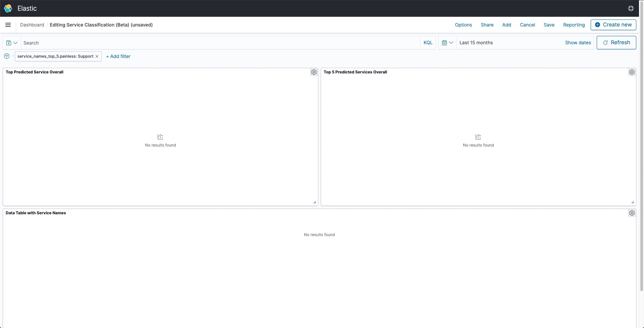
Task: Open the calendar quick date menu
Action: (447, 43)
